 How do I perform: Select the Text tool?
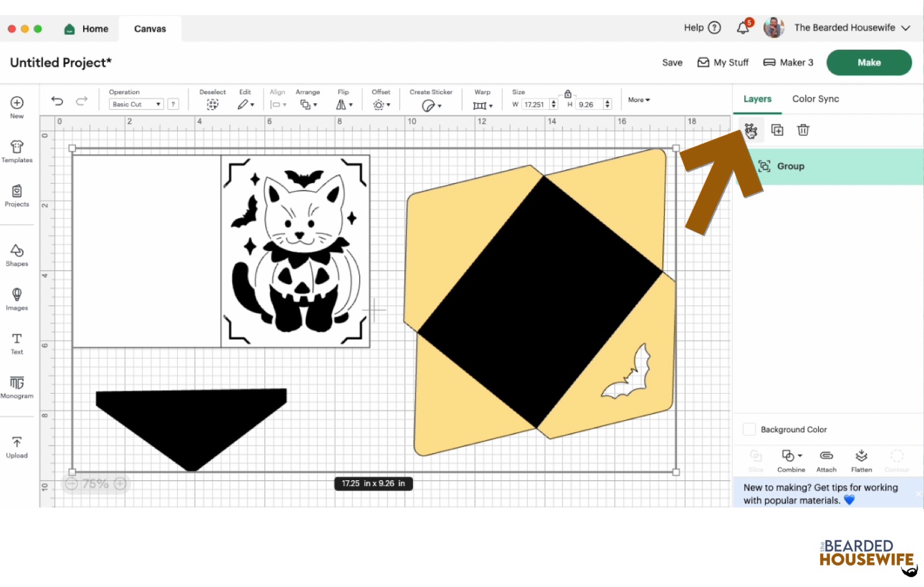17,342
